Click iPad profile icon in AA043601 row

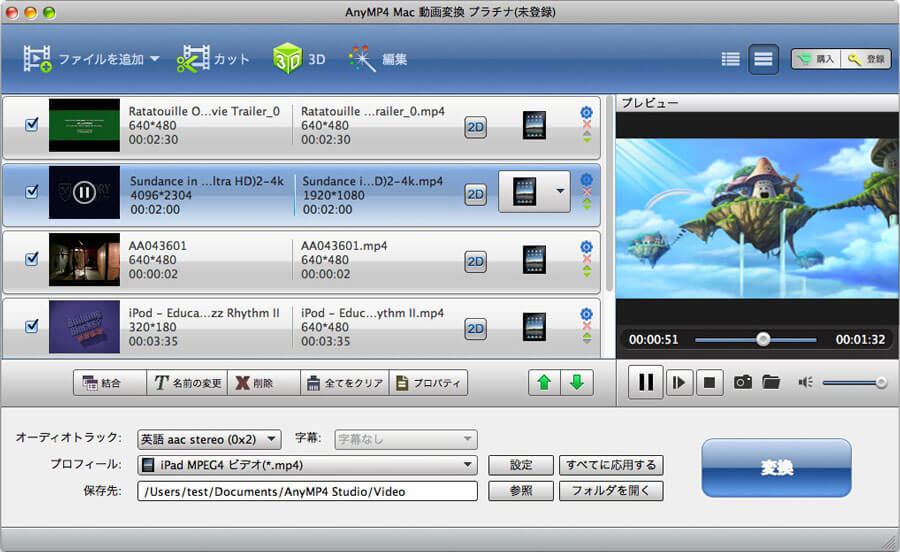(534, 260)
